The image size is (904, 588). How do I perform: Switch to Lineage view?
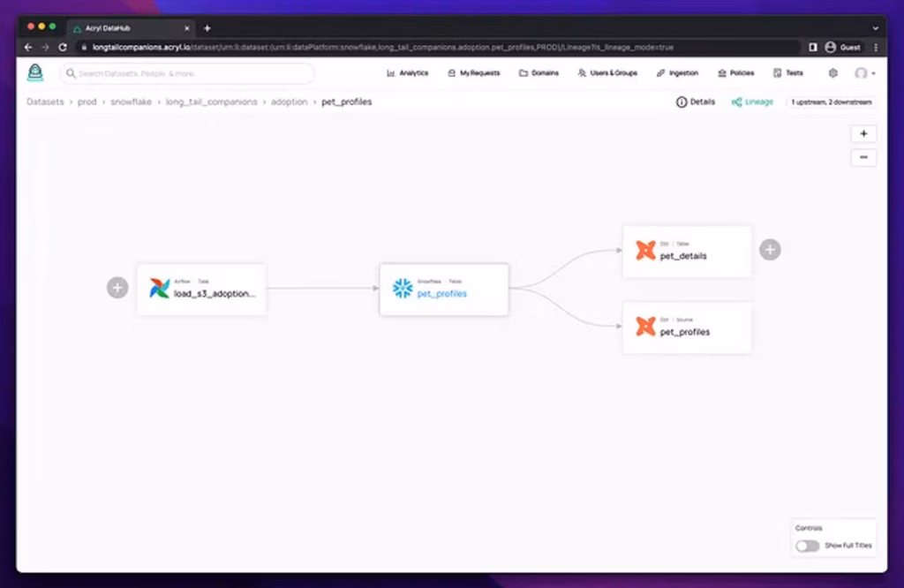pos(752,102)
